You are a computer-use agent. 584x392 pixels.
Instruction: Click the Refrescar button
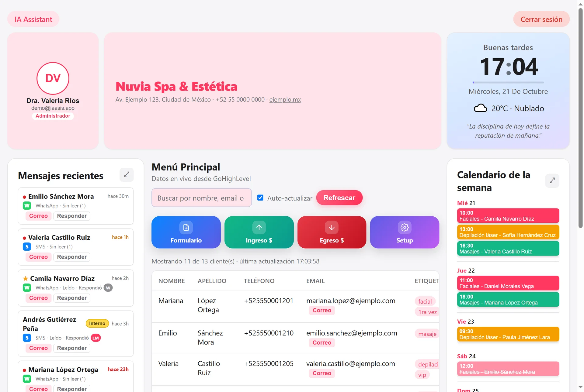tap(339, 198)
